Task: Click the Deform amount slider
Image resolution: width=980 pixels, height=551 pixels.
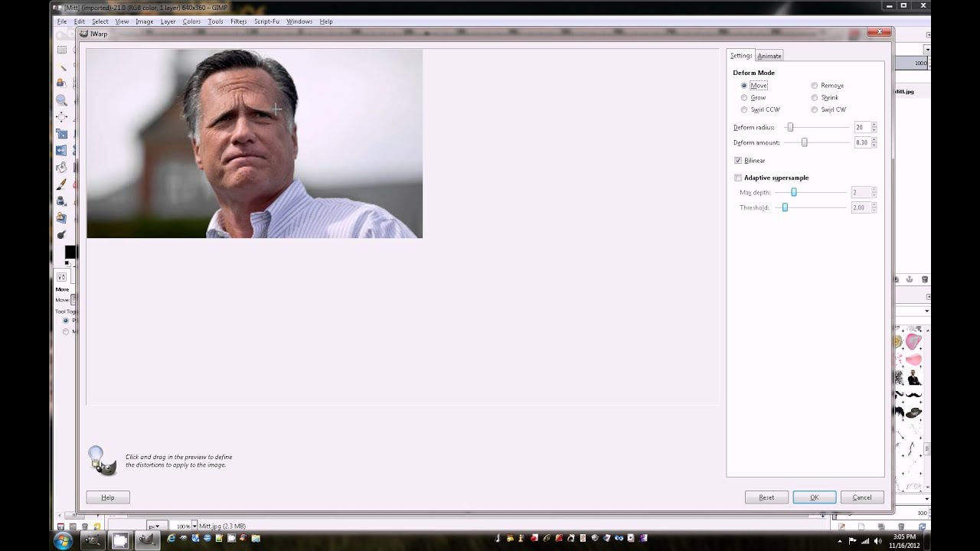Action: click(x=817, y=143)
